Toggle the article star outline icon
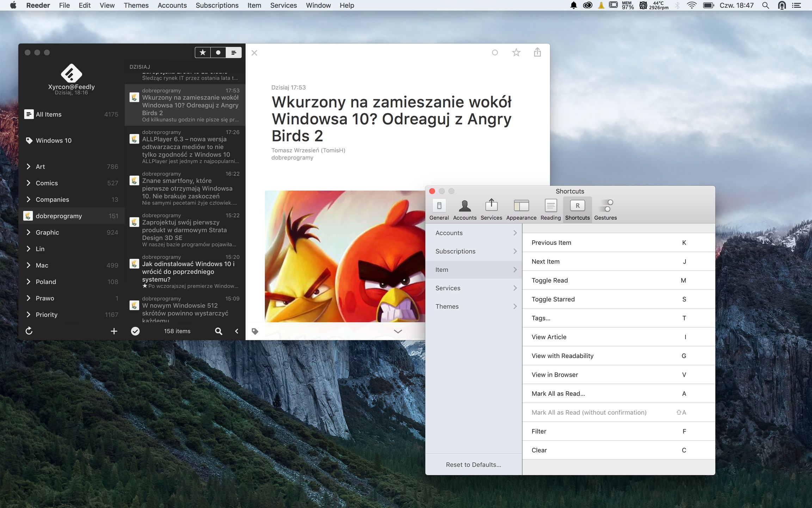Viewport: 812px width, 508px height. click(516, 53)
